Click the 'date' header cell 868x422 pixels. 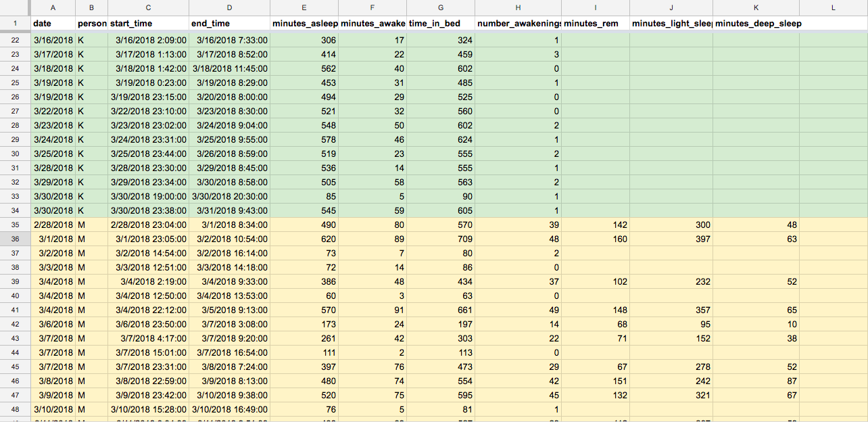click(x=53, y=24)
